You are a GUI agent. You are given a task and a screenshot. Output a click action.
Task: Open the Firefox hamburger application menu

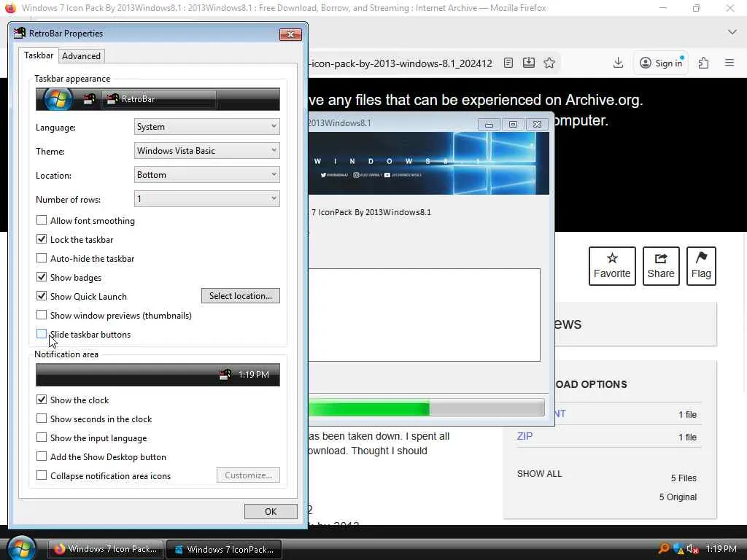tap(729, 63)
